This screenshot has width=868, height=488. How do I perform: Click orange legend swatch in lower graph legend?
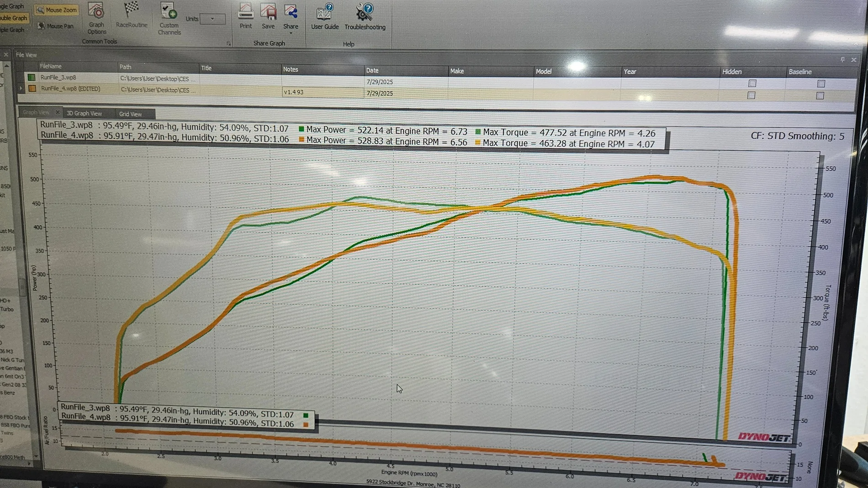[306, 425]
